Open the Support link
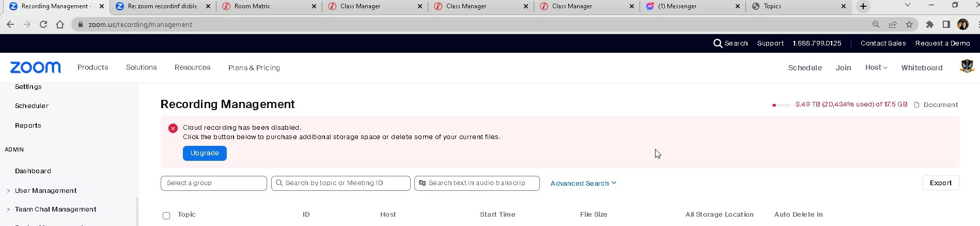The height and width of the screenshot is (226, 980). click(x=770, y=43)
